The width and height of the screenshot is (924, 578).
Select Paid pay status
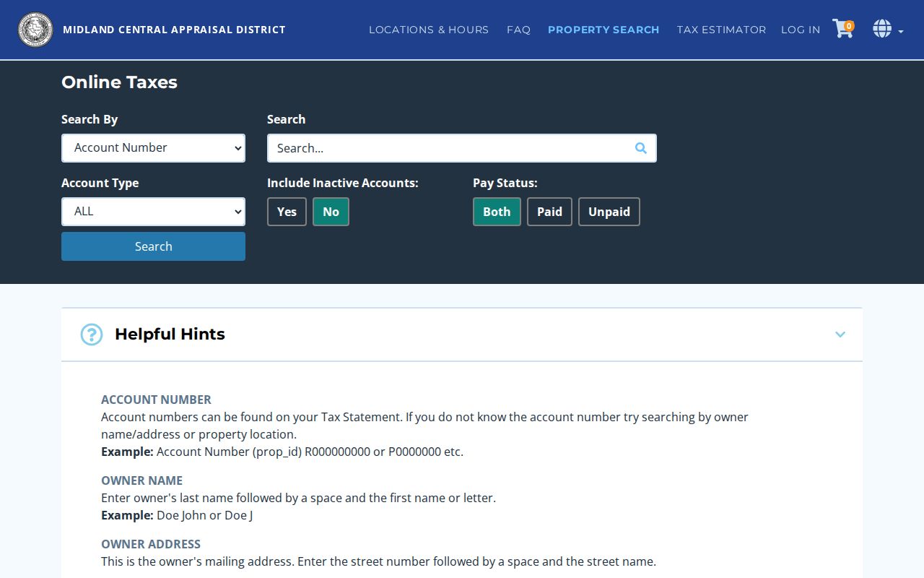pos(549,212)
